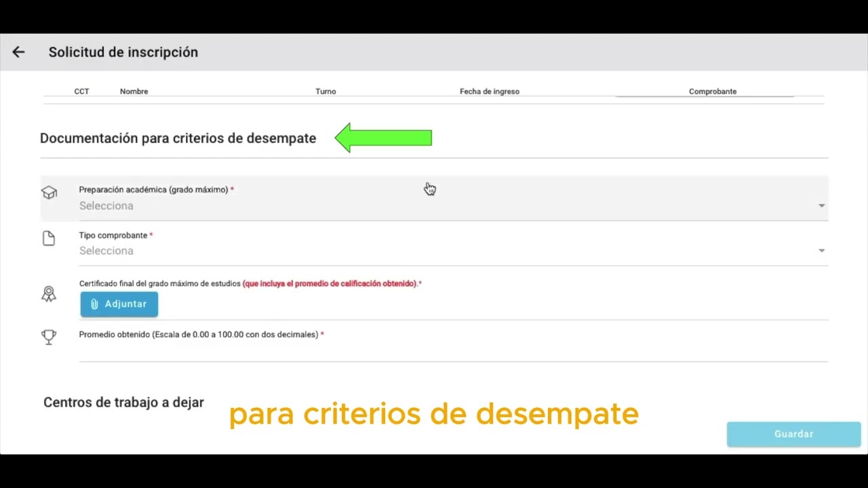Open the Tipo comprobante dropdown
868x488 pixels.
pyautogui.click(x=453, y=251)
